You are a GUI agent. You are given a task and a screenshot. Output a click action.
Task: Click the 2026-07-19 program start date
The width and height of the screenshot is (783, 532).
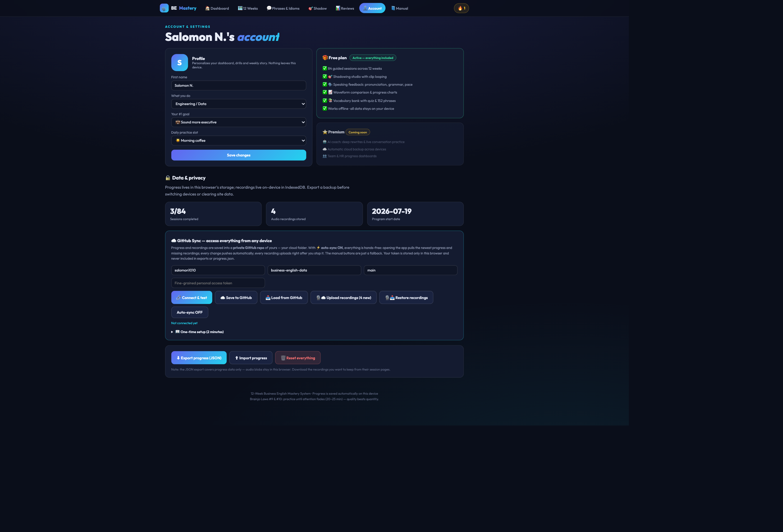click(391, 211)
